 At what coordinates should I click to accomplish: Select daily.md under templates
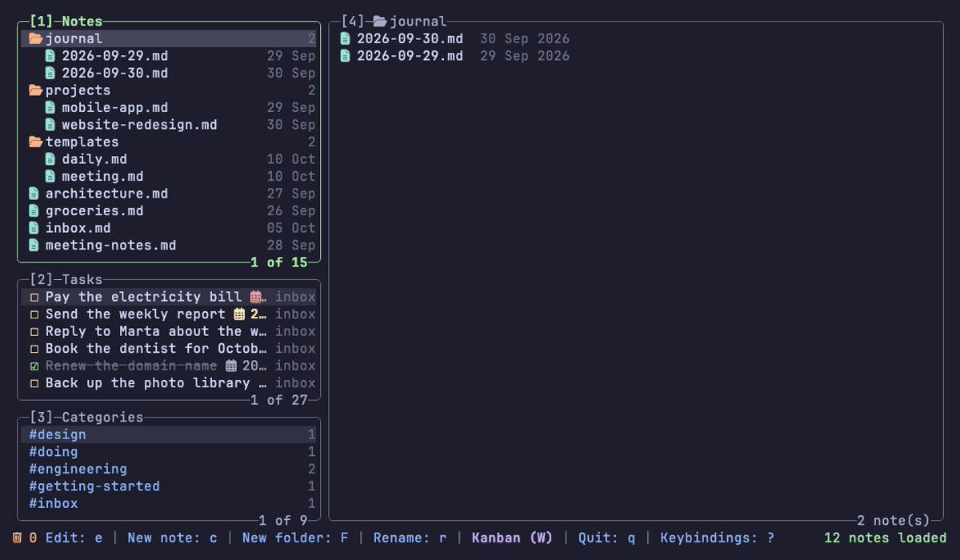point(169,159)
